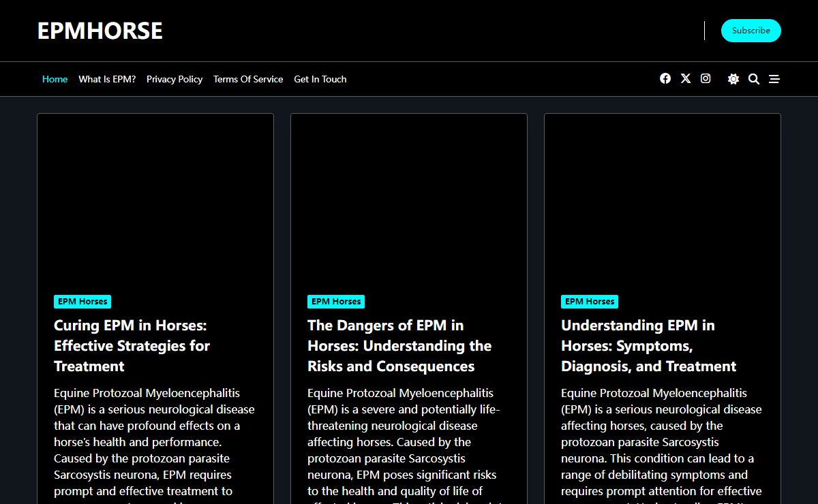The image size is (818, 504).
Task: Click EPM Horses tag on Understanding EPM card
Action: (x=590, y=302)
